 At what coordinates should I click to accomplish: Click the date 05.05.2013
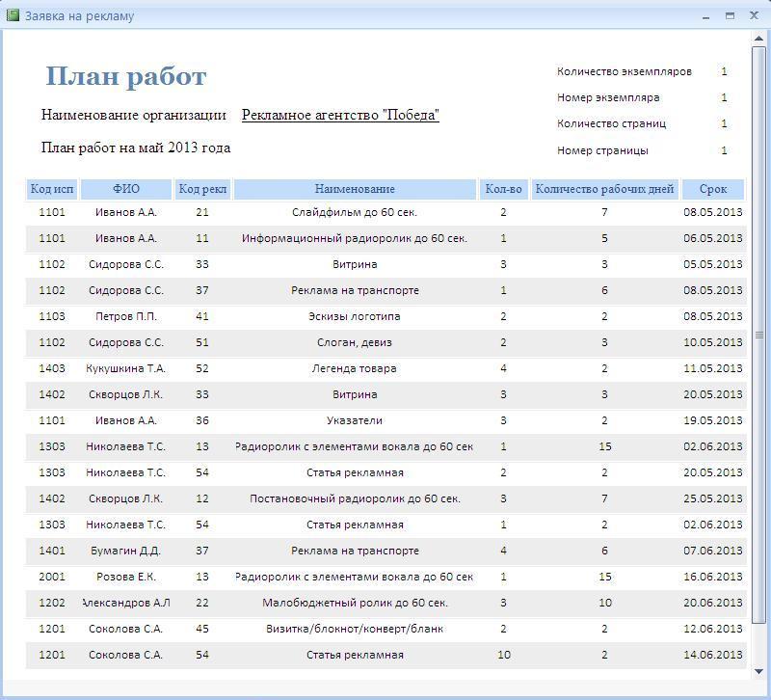tap(713, 264)
